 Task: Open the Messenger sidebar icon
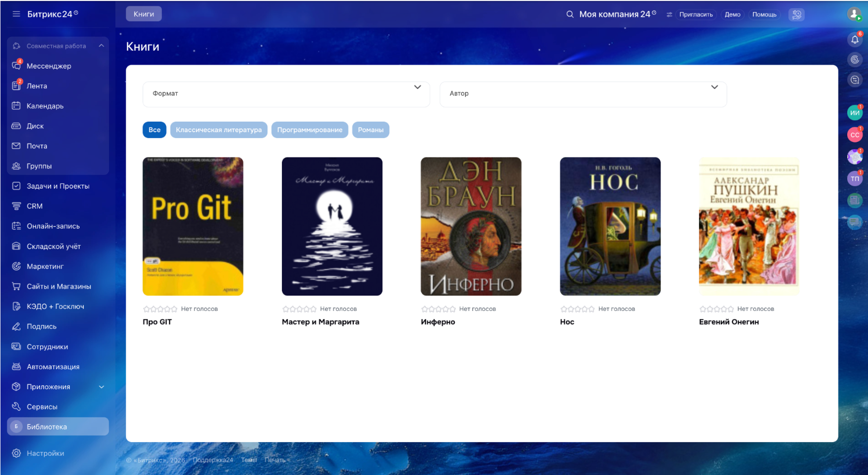(16, 66)
